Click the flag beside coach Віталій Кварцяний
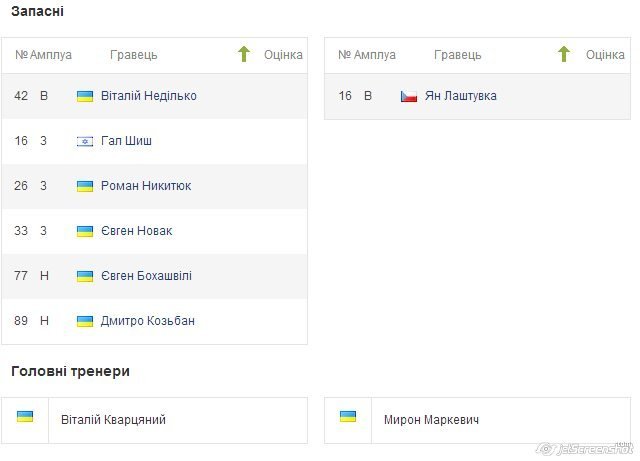Screen dimensions: 640x461 pos(25,416)
